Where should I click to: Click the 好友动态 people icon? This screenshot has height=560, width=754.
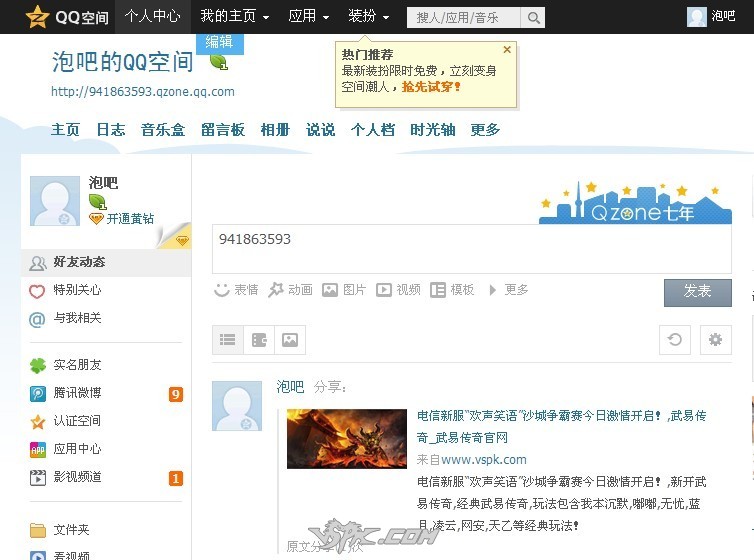point(38,262)
